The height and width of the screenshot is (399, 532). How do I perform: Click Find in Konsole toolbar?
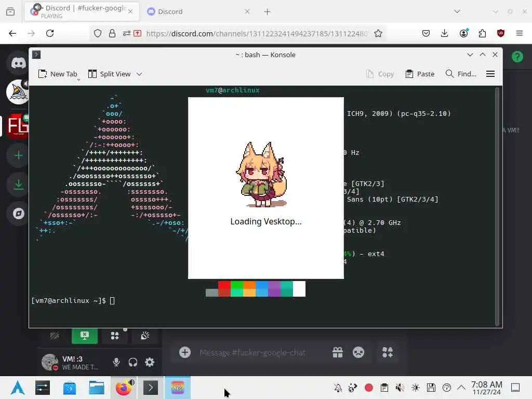point(461,74)
